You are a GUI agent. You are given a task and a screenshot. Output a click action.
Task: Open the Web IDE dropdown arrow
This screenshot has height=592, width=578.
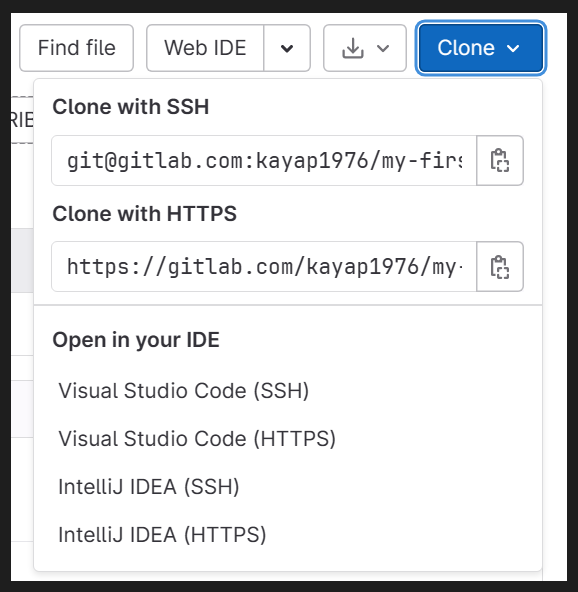[x=287, y=48]
